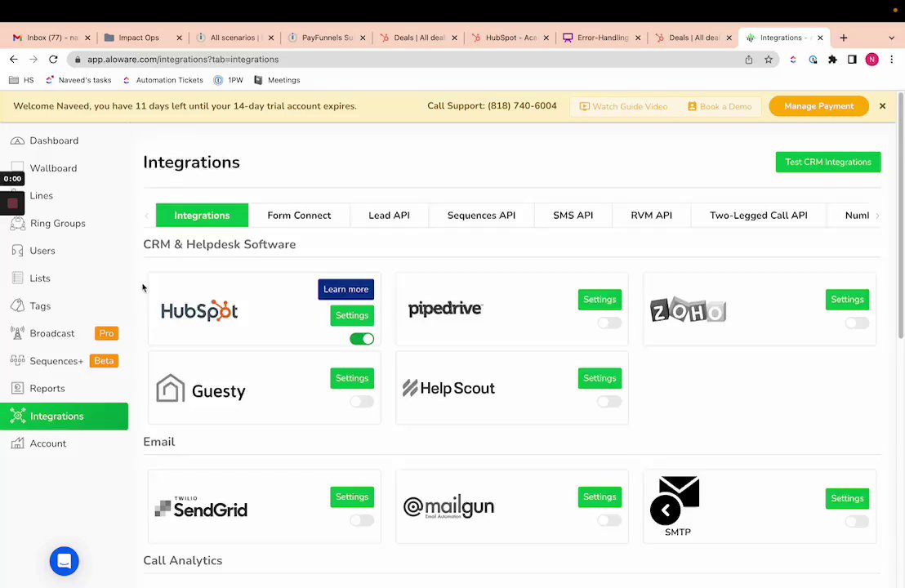Bookmark this page with star icon
This screenshot has width=905, height=588.
click(769, 60)
